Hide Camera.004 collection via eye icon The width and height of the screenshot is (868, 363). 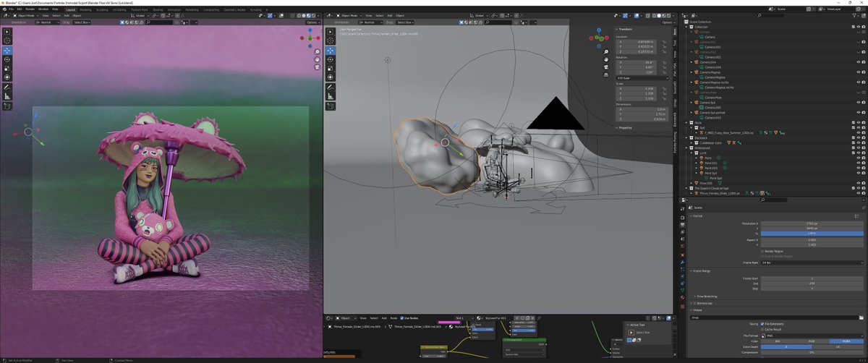[x=858, y=62]
